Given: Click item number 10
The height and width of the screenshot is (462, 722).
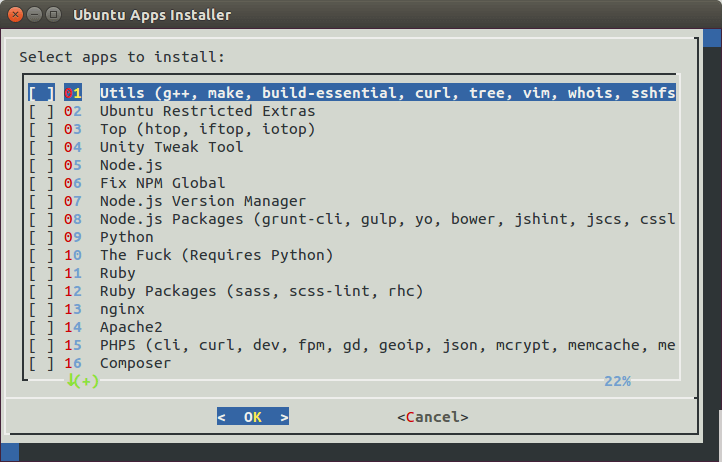Looking at the screenshot, I should pos(73,255).
